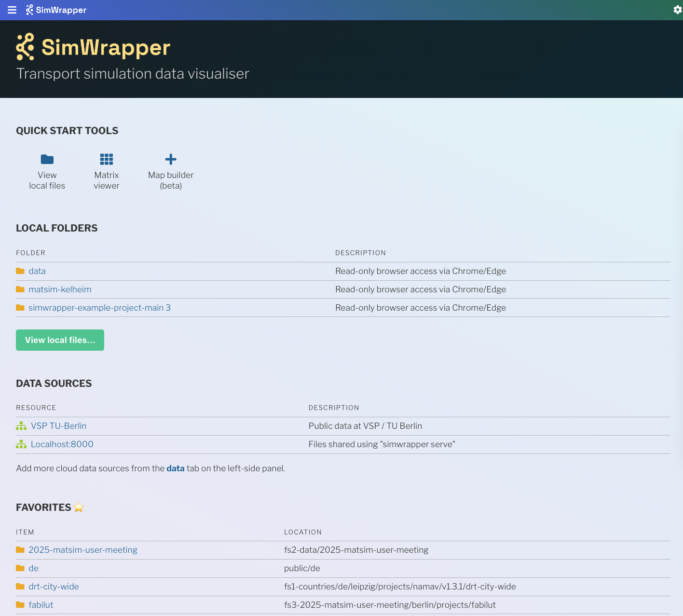Click folder icon beside 2025-matsim-user-meeting
683x616 pixels.
(20, 550)
